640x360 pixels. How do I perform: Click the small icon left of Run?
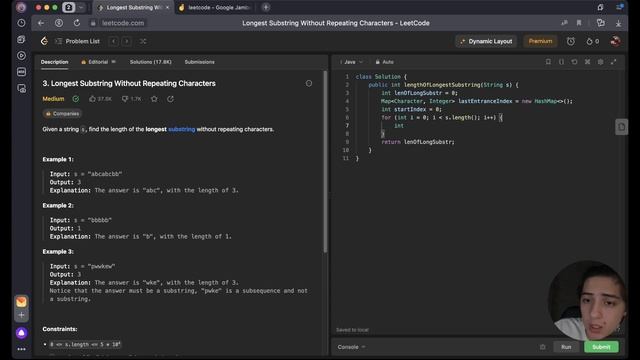click(542, 347)
